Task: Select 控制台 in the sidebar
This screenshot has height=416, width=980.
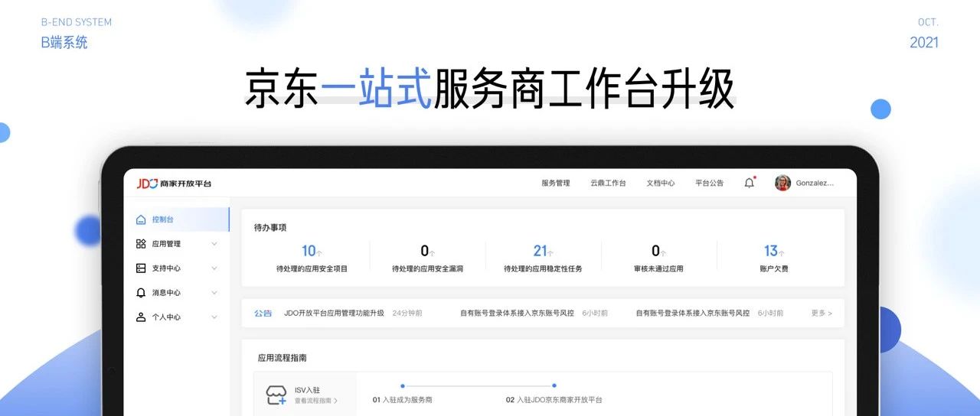Action: [x=176, y=219]
